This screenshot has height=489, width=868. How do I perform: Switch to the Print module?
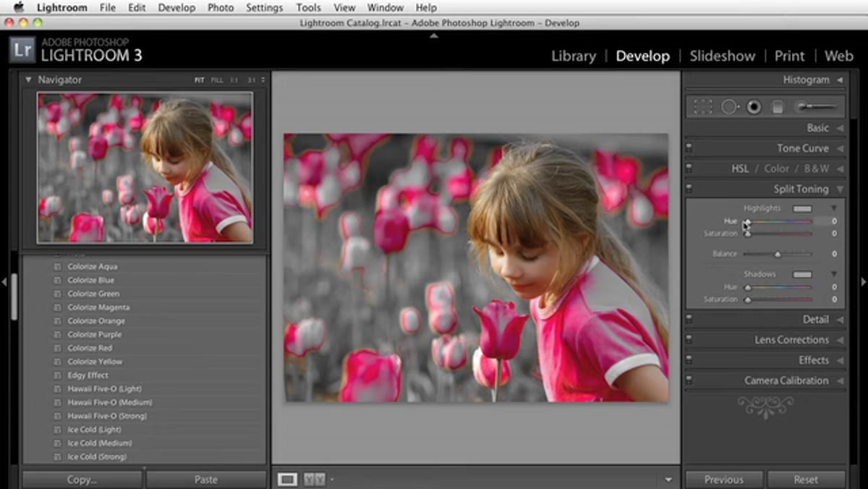[789, 56]
